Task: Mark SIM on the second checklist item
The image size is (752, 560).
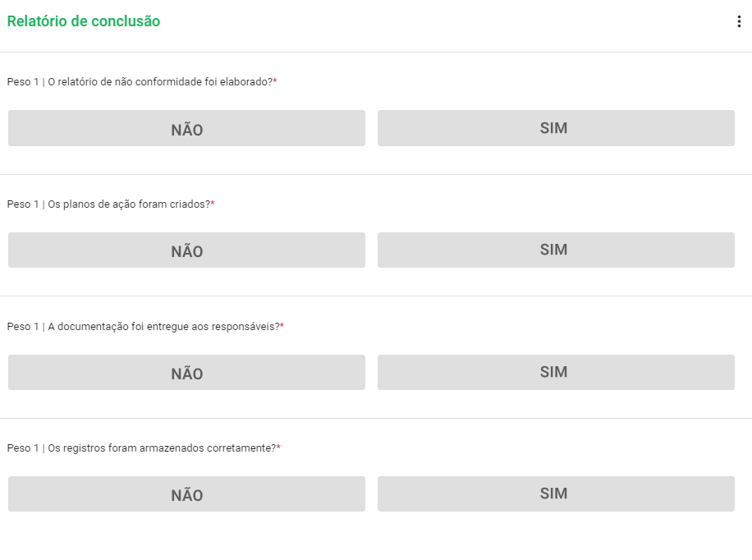Action: tap(555, 249)
